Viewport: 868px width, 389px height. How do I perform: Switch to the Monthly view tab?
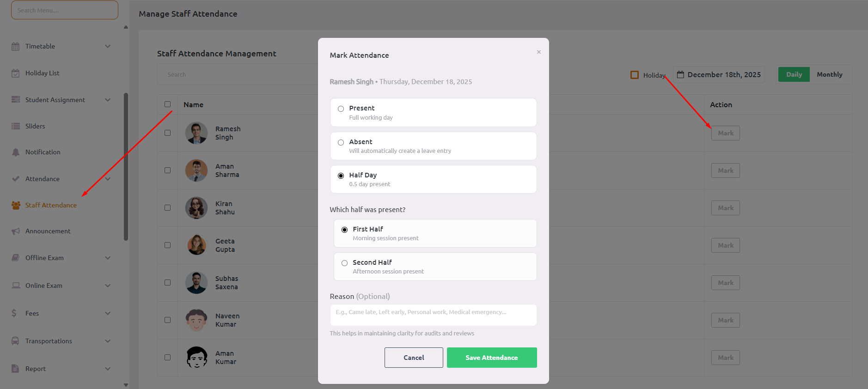(829, 74)
